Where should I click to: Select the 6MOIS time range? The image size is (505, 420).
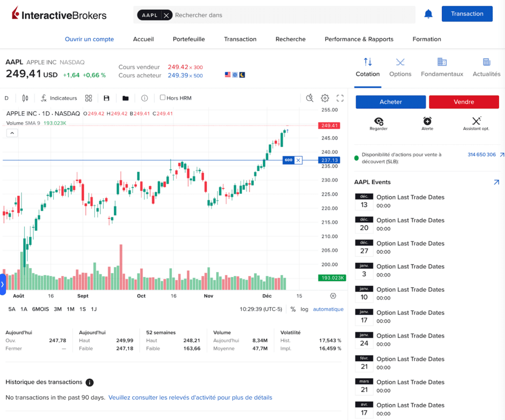[x=40, y=309]
